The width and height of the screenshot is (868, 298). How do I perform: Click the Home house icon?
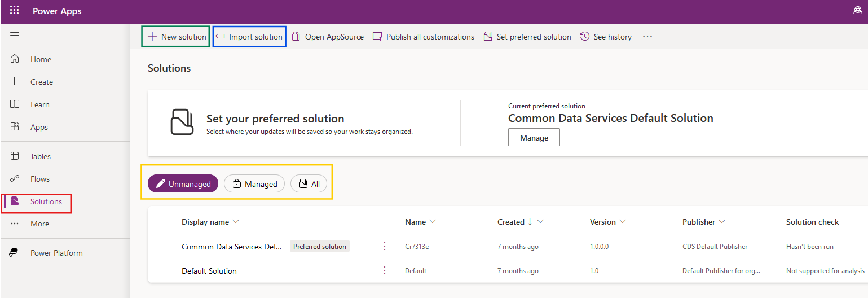15,59
